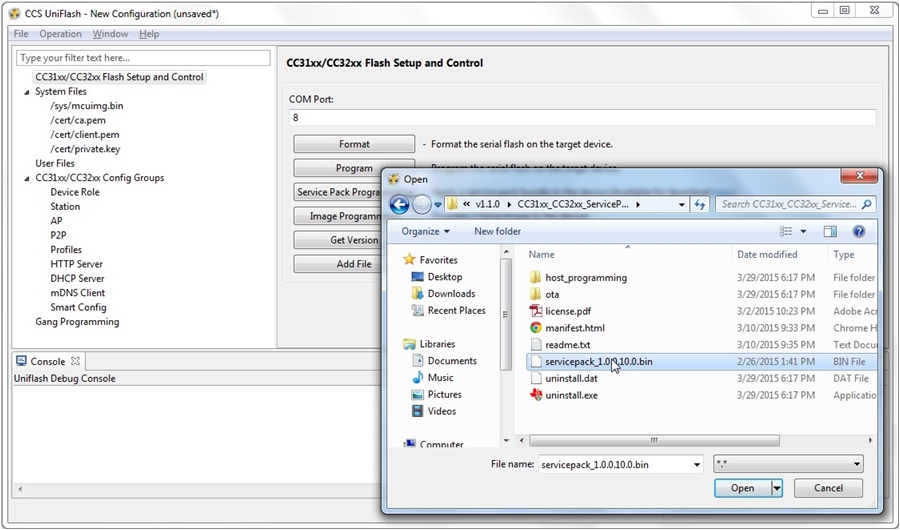Click the Program button
This screenshot has height=530, width=900.
coord(354,168)
